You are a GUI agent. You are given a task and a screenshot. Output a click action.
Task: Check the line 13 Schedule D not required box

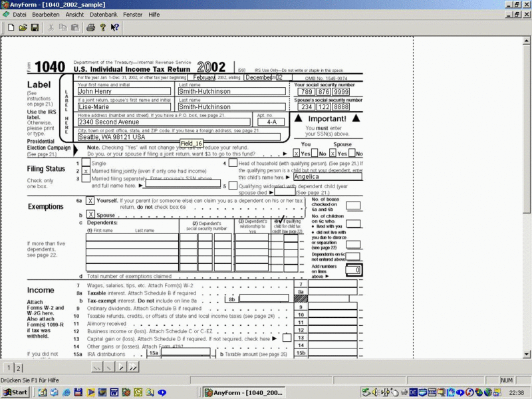[287, 338]
